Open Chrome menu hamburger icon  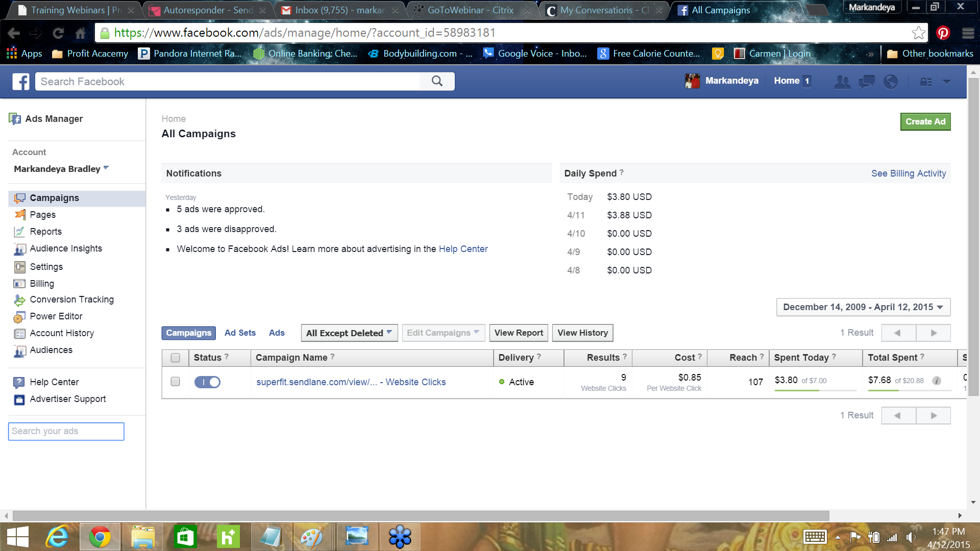(x=968, y=33)
